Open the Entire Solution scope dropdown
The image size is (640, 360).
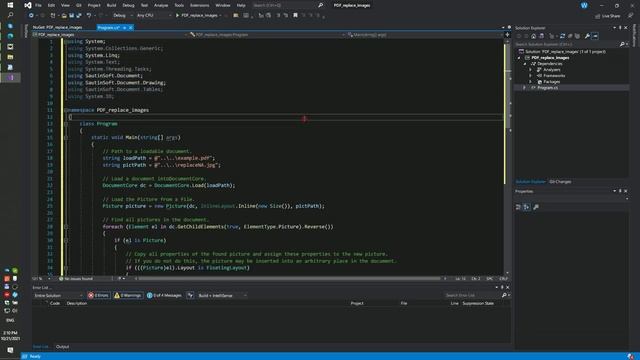point(58,295)
